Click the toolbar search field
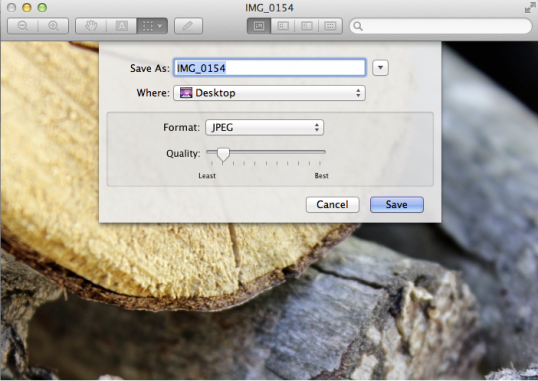 [x=441, y=26]
